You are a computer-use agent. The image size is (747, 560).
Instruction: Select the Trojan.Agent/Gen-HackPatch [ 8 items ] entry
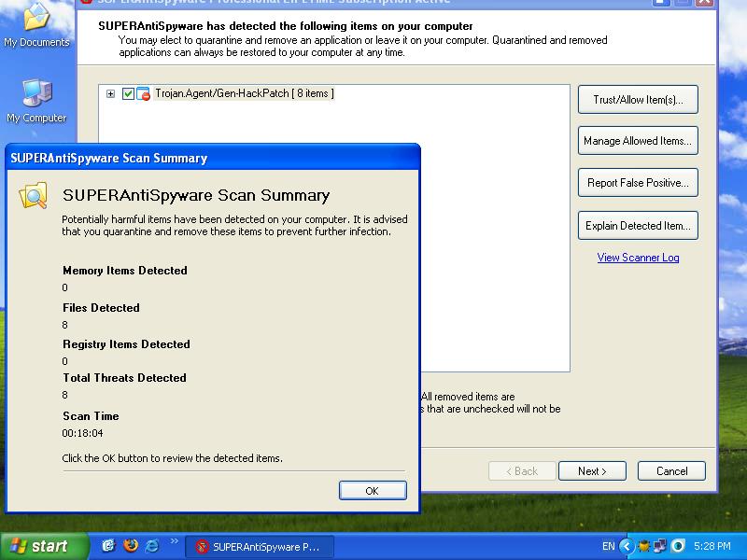(x=245, y=93)
